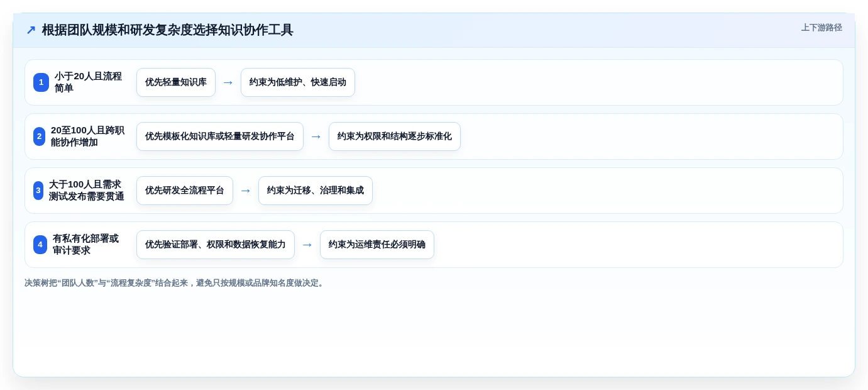Select the number 2 step badge
868x390 pixels.
point(39,136)
